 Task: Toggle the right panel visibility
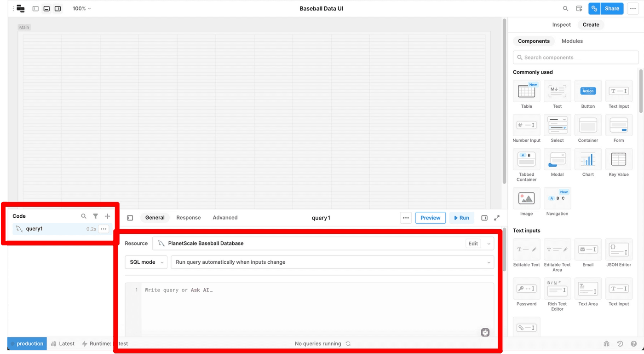pos(57,8)
